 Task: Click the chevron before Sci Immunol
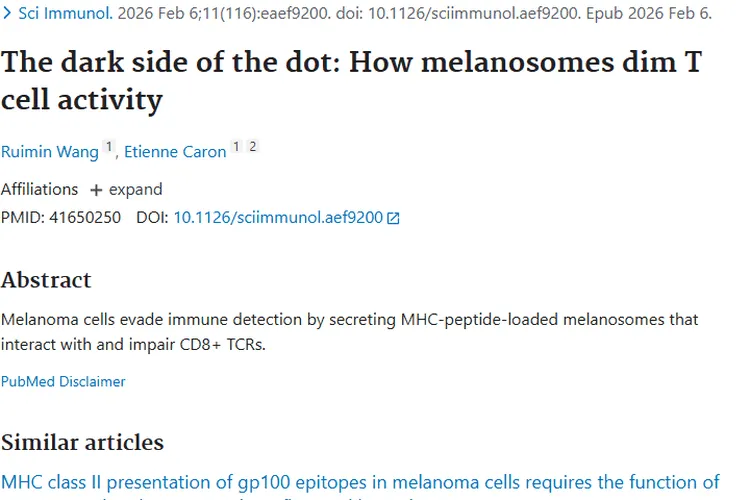pos(7,15)
